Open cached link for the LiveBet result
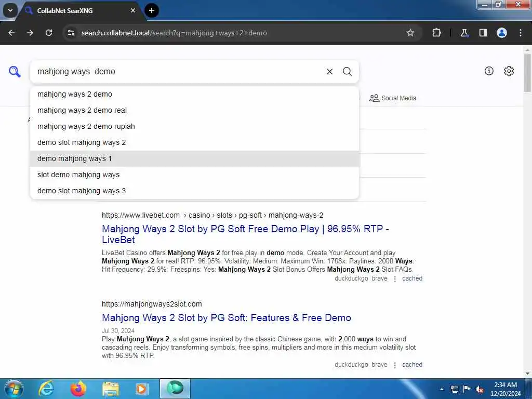Screen dimensions: 532x399 (x=412, y=278)
